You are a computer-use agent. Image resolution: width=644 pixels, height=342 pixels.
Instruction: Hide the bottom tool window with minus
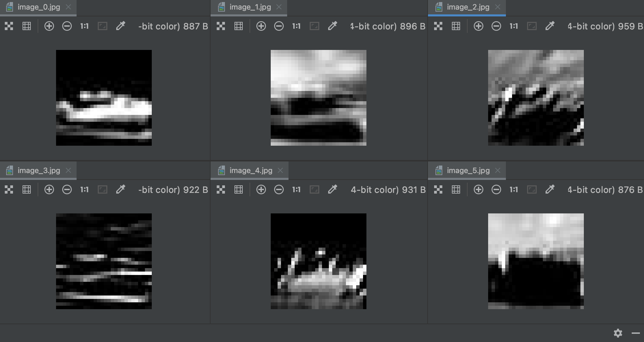pyautogui.click(x=636, y=333)
